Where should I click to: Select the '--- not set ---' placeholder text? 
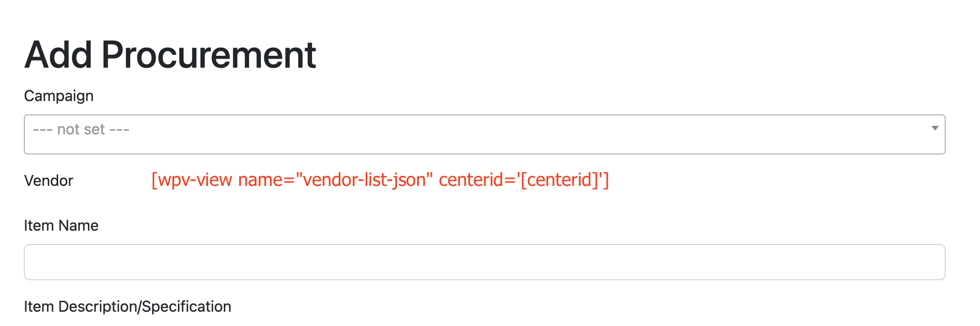coord(81,130)
